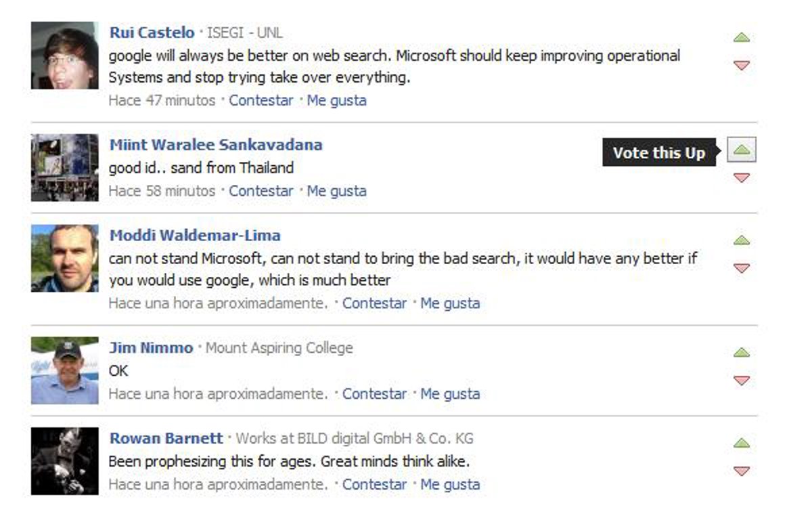Downvote Moddi Waldemar-Lima's comment
The image size is (812, 518).
[x=742, y=268]
